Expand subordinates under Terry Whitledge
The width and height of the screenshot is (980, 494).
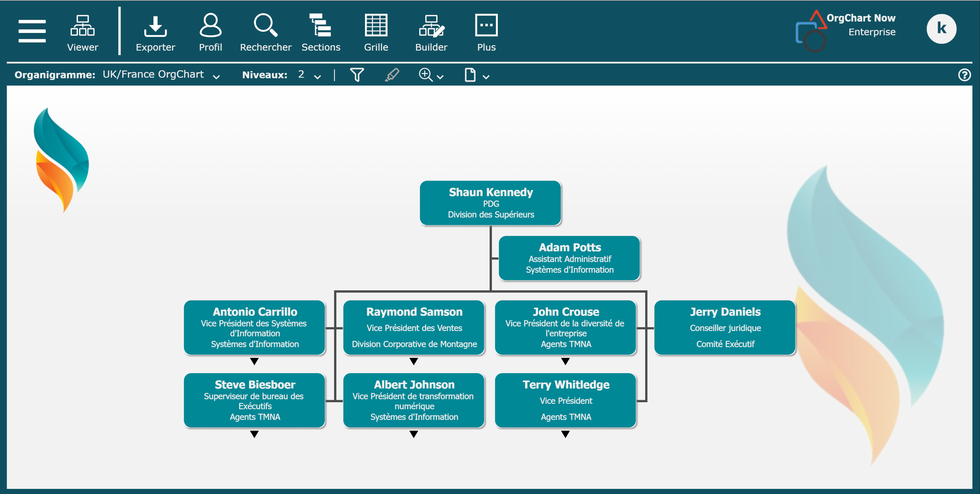click(565, 434)
